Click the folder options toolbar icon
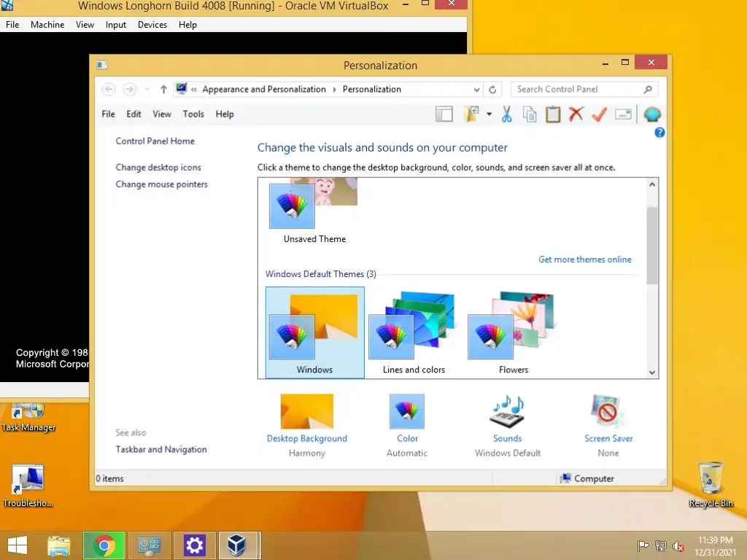Viewport: 747px width, 560px height. coord(471,114)
